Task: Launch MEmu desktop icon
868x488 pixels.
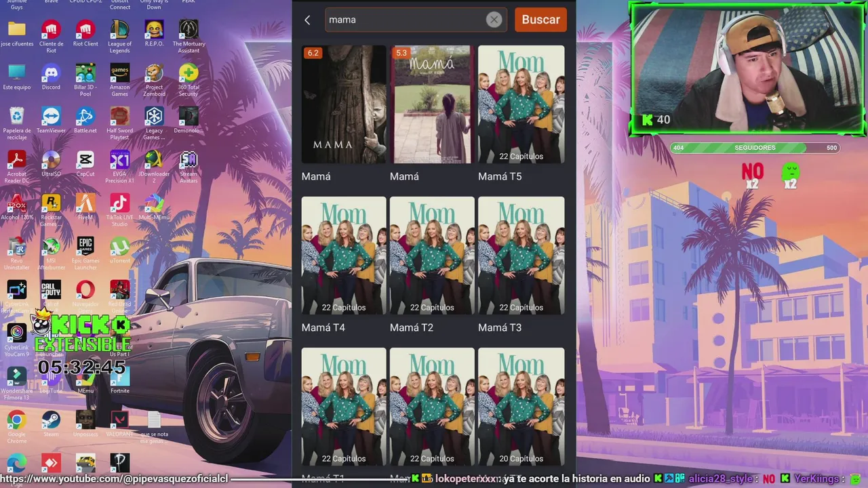Action: pos(85,380)
